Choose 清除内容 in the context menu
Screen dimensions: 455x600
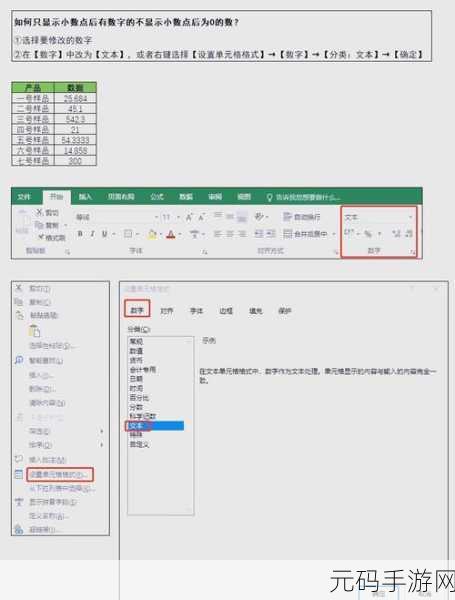click(x=47, y=403)
